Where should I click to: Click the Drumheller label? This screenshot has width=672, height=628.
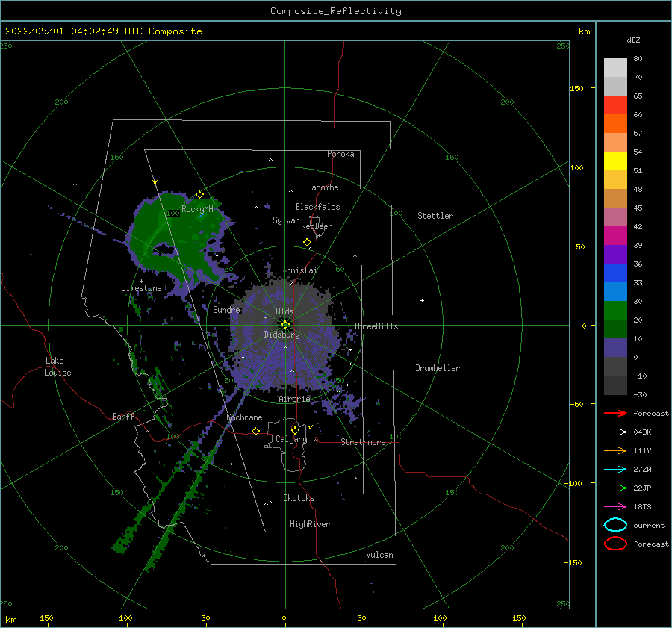point(438,368)
